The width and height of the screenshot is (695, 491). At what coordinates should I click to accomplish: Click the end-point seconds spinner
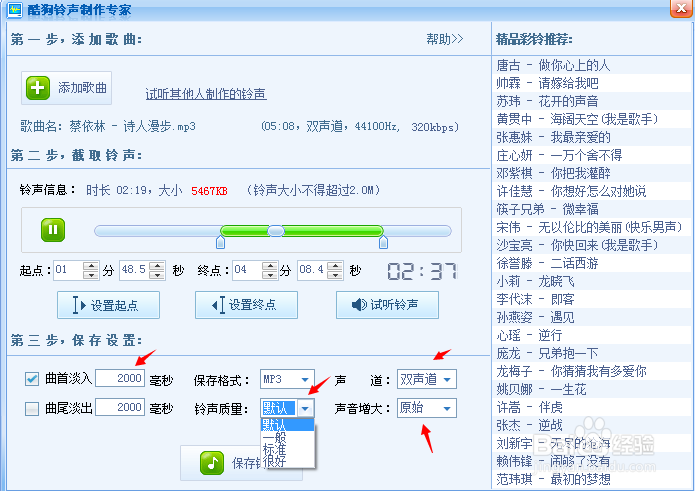point(335,270)
